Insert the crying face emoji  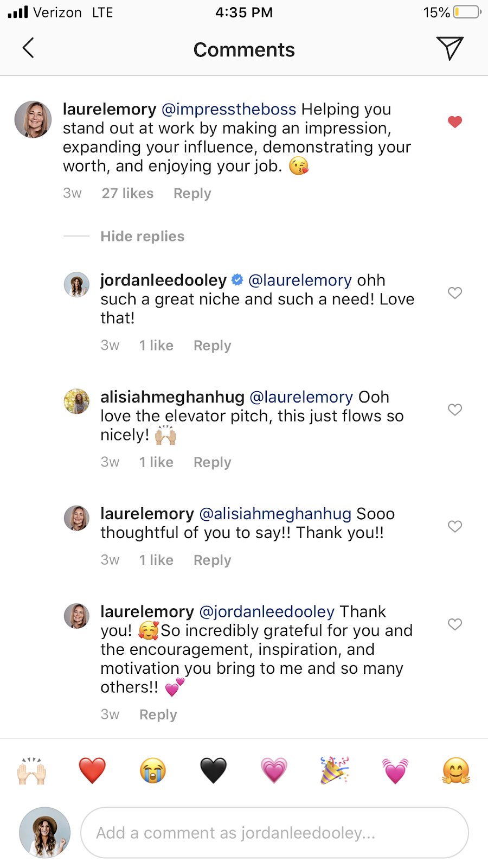pyautogui.click(x=153, y=771)
